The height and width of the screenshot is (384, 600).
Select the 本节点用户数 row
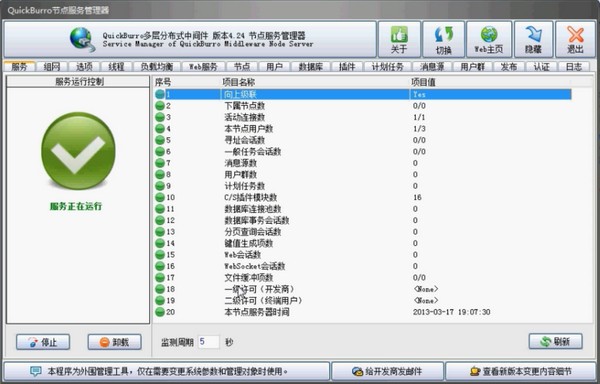[363, 129]
